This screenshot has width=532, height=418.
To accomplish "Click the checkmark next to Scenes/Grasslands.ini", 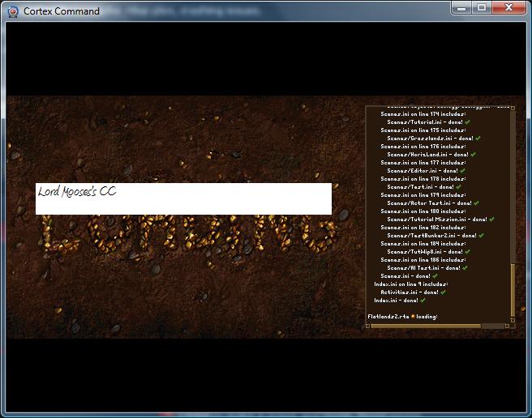I will point(479,139).
